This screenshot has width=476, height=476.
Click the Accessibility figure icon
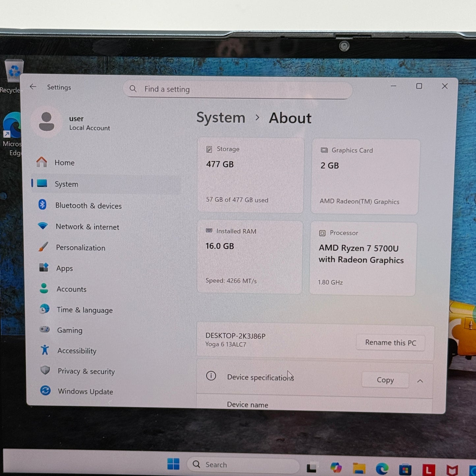[x=45, y=350]
